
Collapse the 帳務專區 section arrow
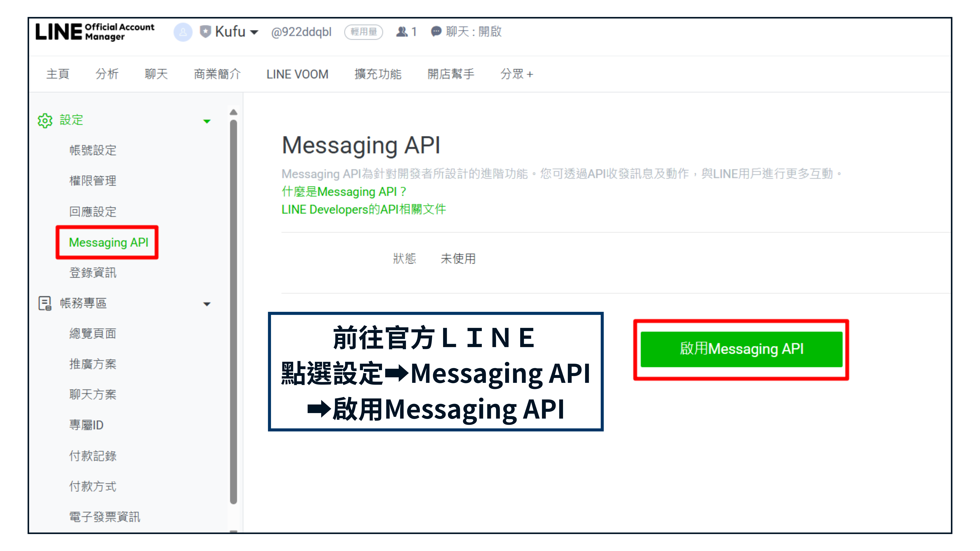point(207,304)
